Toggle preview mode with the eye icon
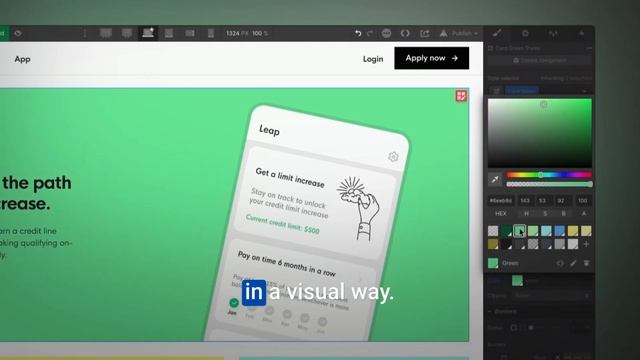 point(18,33)
